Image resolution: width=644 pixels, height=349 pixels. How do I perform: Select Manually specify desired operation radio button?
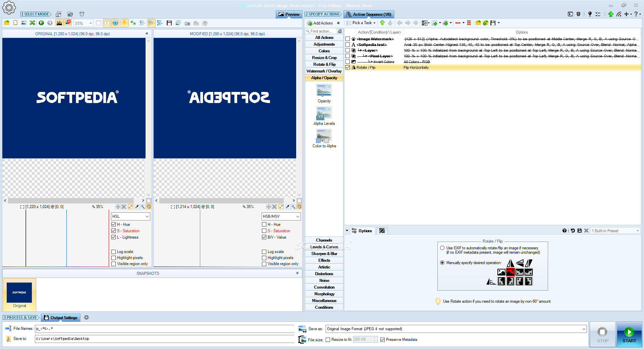click(442, 263)
